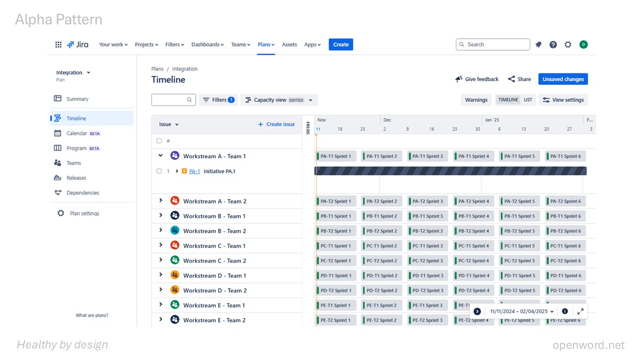Click the Plan settings gear icon

click(x=61, y=213)
